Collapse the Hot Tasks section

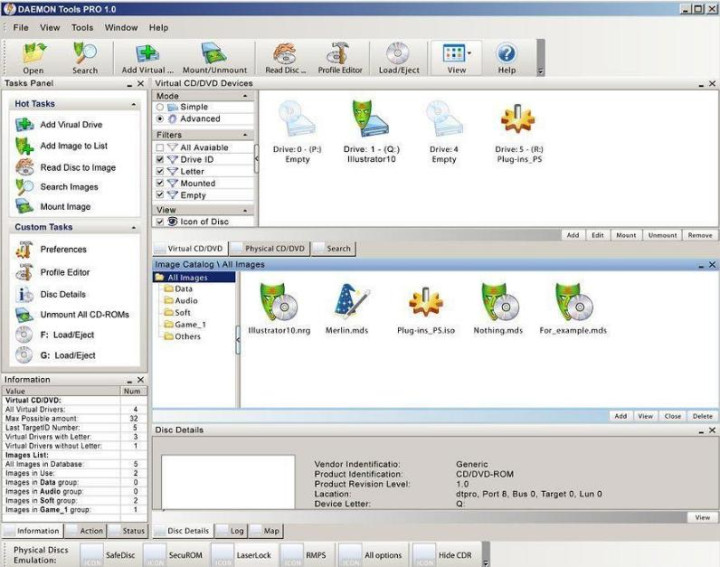click(x=134, y=105)
